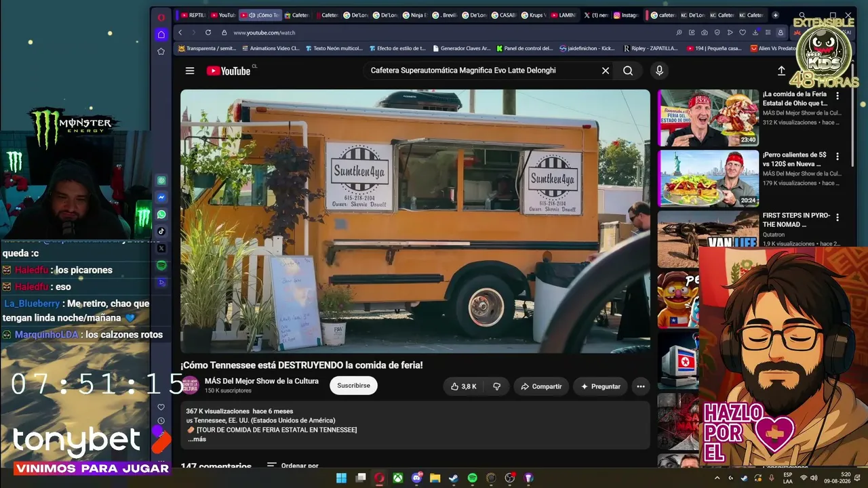868x488 pixels.
Task: Like the video with 3,8 K likes
Action: (463, 386)
